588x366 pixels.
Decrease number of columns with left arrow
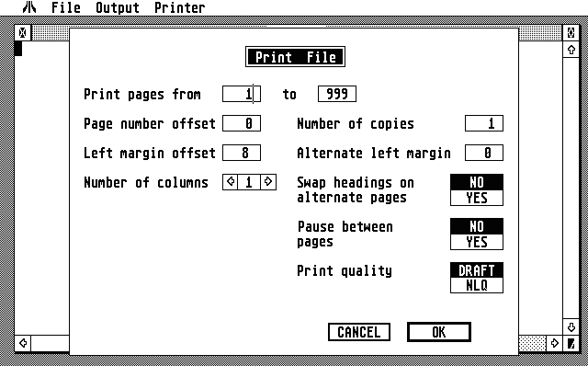click(x=231, y=182)
